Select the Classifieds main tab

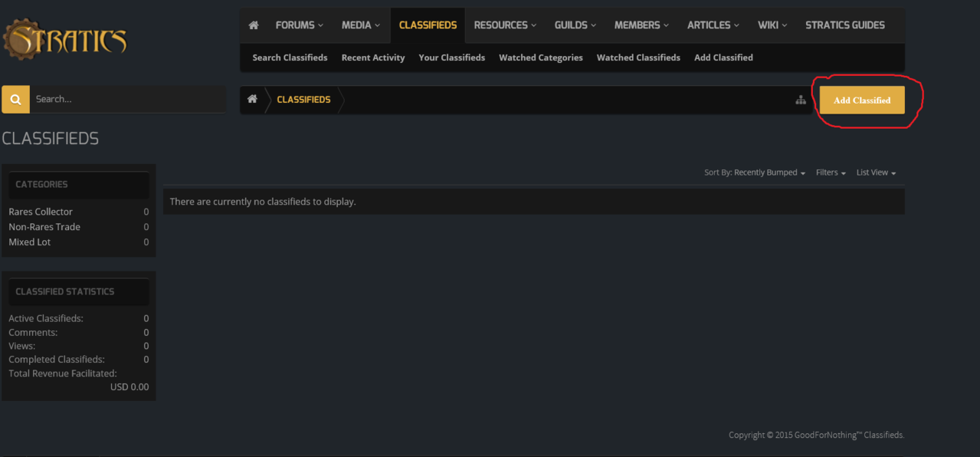pyautogui.click(x=428, y=25)
